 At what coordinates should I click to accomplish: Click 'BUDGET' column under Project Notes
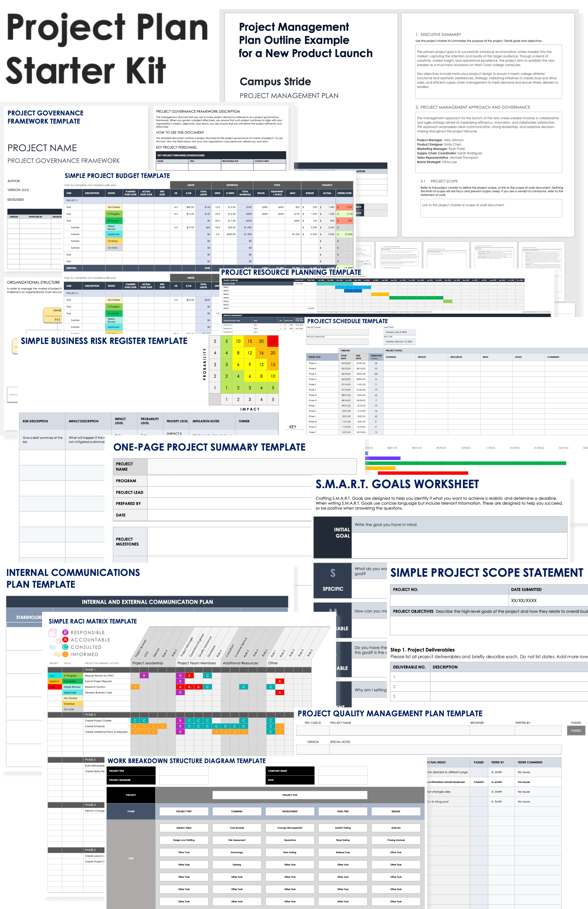(x=431, y=357)
